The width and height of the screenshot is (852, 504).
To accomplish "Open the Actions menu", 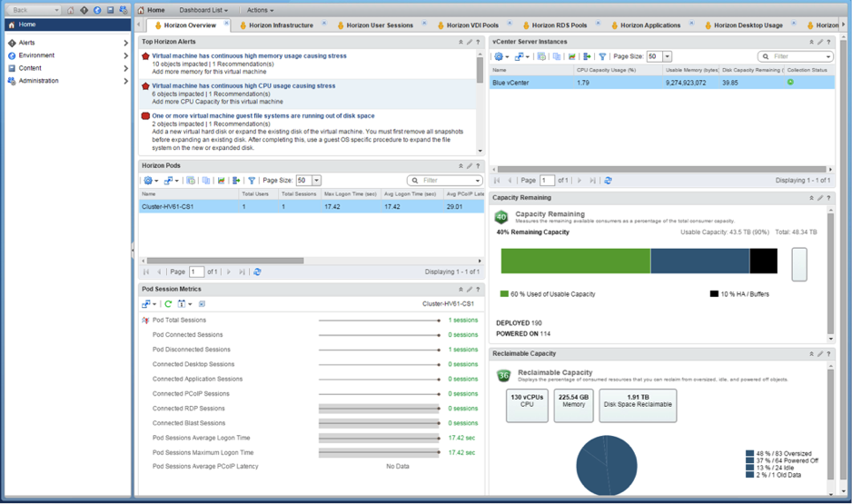I will point(260,10).
